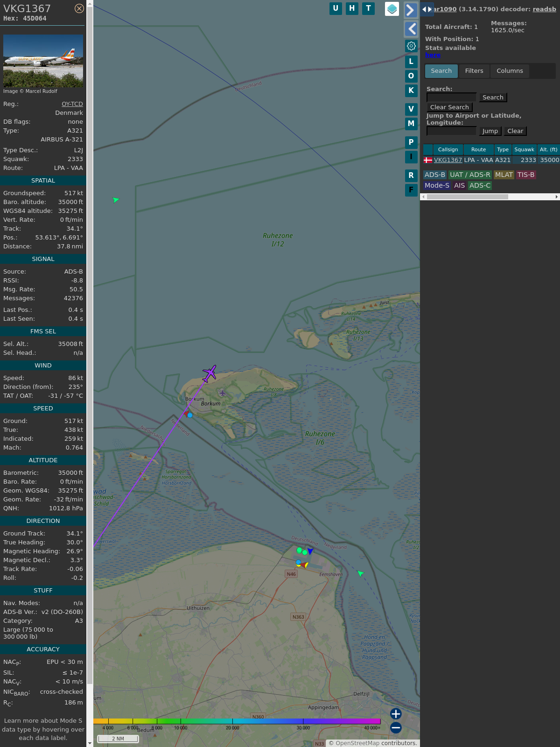Switch to the Columns tab
Screen dimensions: 560x747
tap(510, 71)
